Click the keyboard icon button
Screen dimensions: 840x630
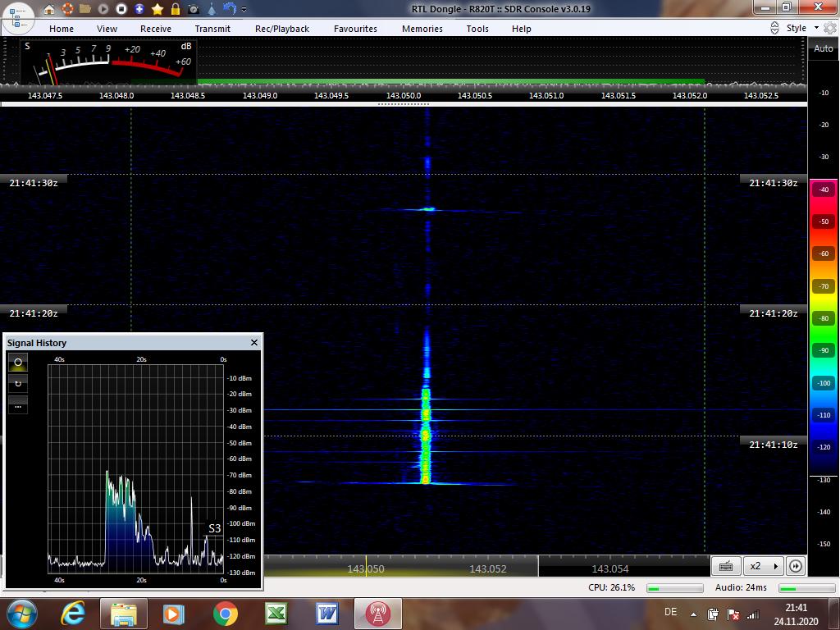(726, 566)
